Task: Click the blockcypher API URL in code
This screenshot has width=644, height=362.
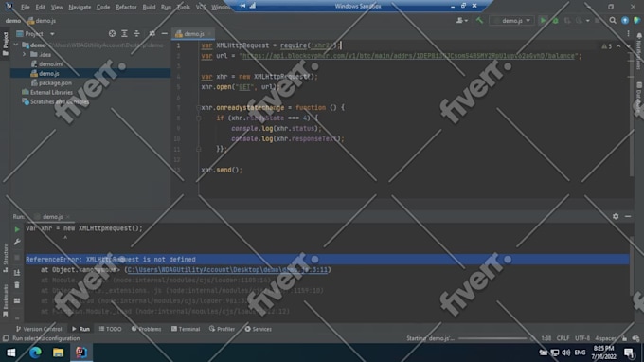Action: (x=408, y=56)
